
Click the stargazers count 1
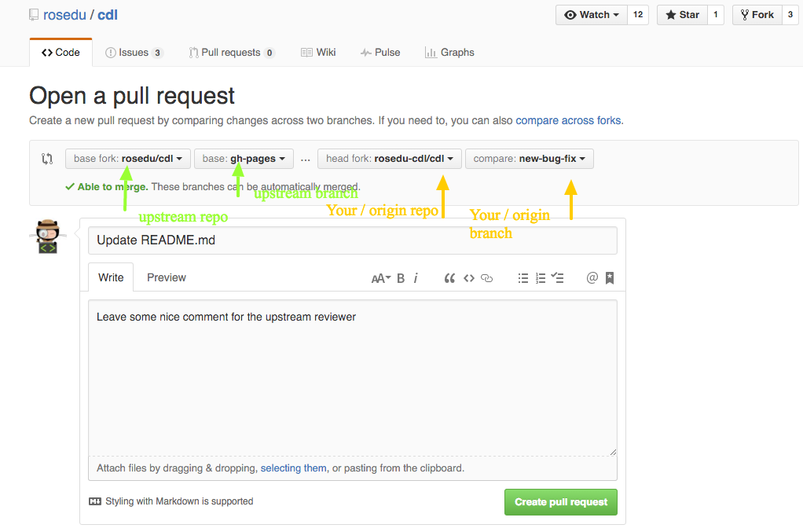(716, 15)
